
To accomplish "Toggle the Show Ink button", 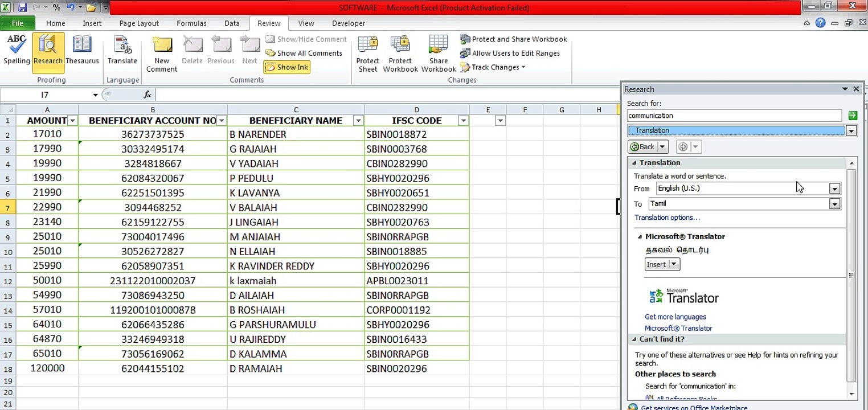I will click(286, 67).
